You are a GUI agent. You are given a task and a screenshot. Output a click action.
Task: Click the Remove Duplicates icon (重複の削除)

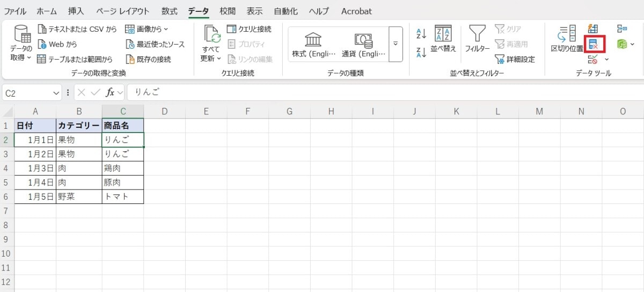595,44
